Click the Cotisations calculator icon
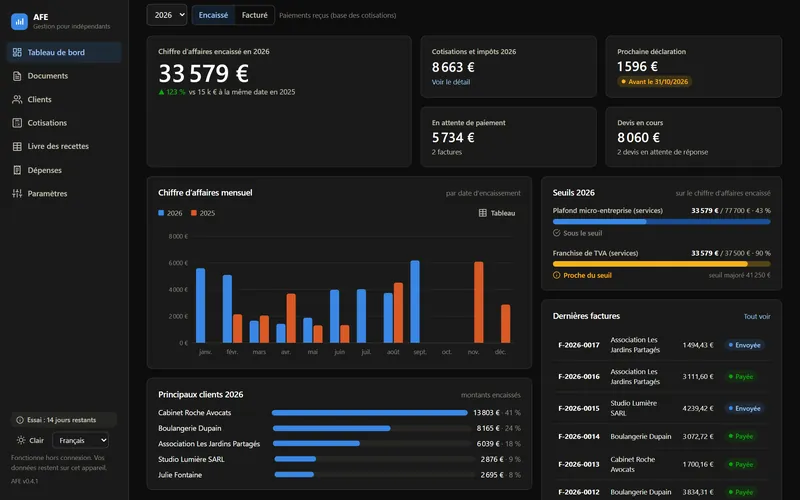This screenshot has height=500, width=800. tap(17, 123)
